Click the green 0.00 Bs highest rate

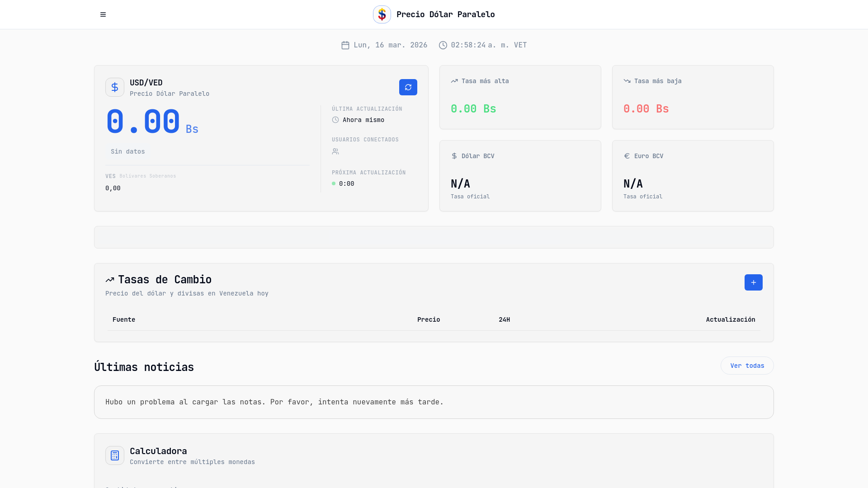pos(473,109)
